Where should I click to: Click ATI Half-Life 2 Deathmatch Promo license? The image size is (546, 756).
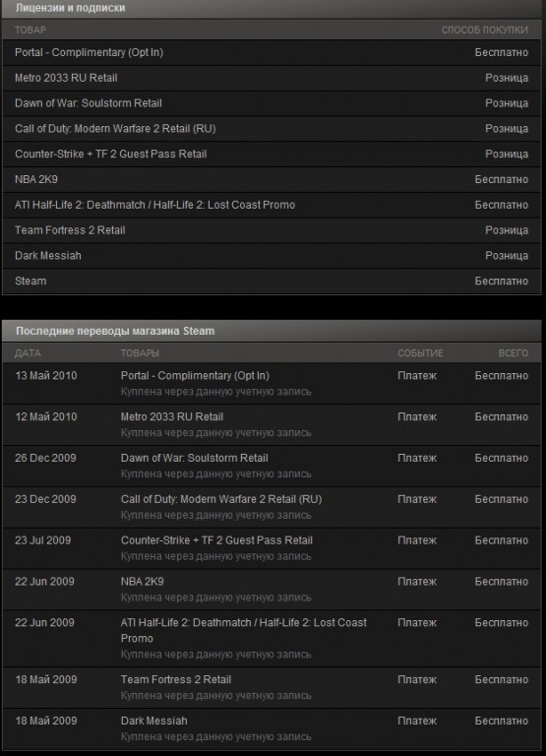point(272,205)
